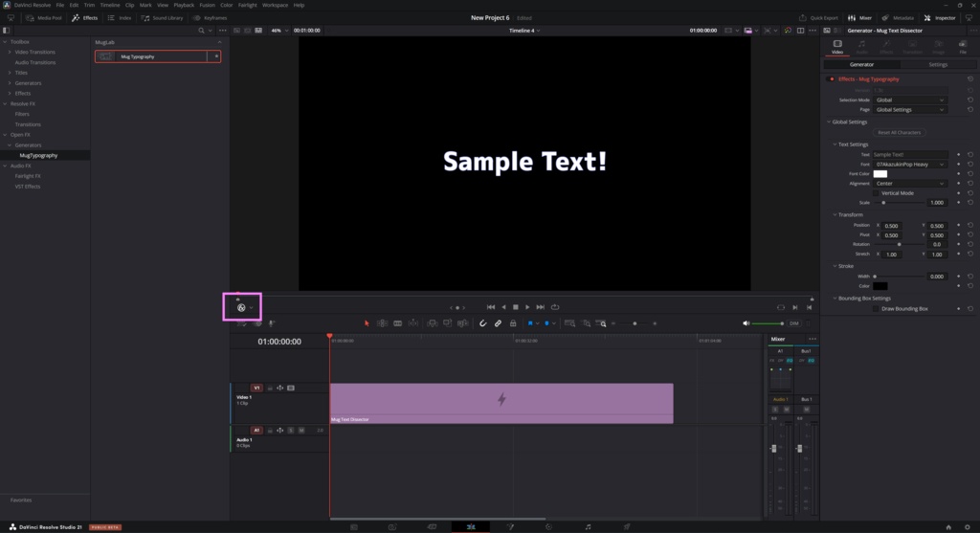Play timeline in reverse
980x533 pixels.
[x=503, y=307]
